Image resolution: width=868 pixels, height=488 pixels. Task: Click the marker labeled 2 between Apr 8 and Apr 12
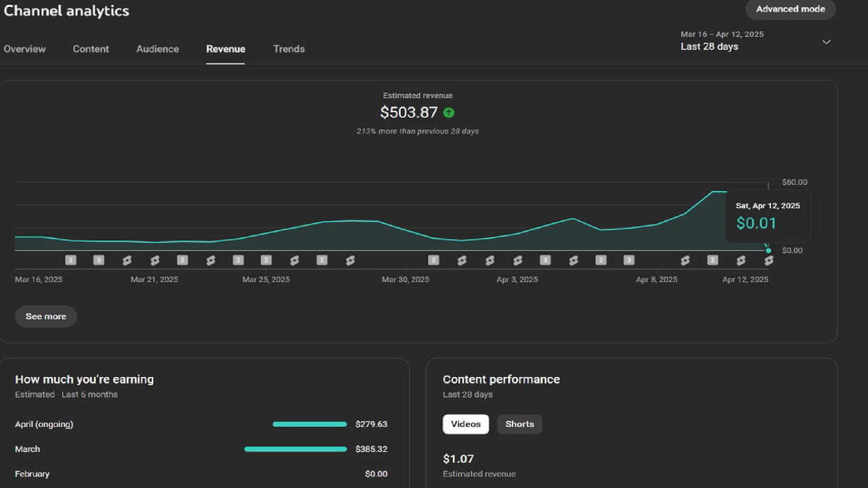click(x=712, y=260)
